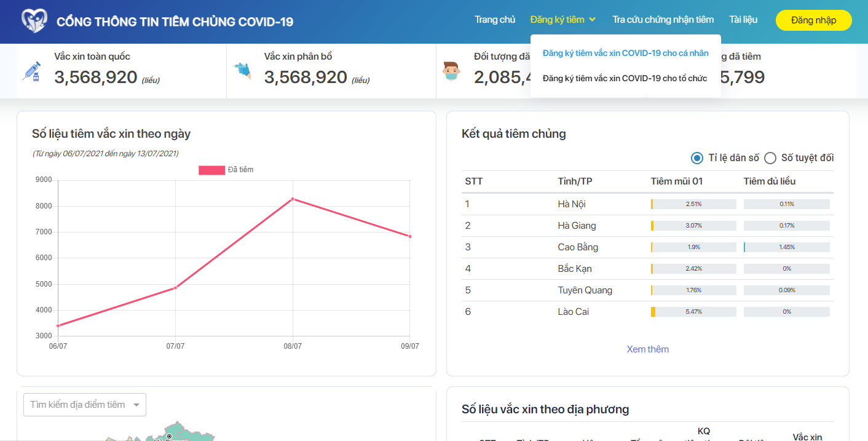Choose vaccine registration for cá nhân
The image size is (868, 441).
point(625,54)
